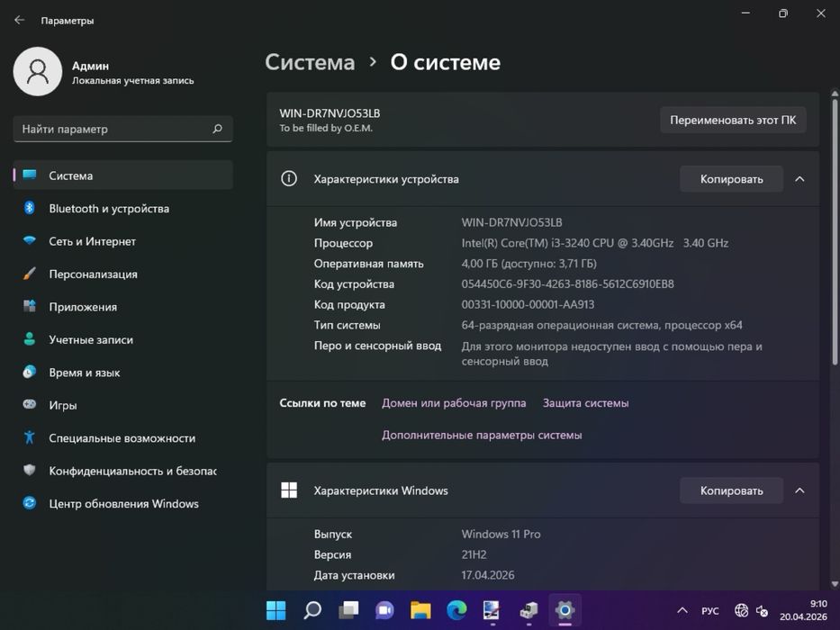Click the Переименовать этот ПК button
Screen dimensions: 840x630
(x=732, y=120)
